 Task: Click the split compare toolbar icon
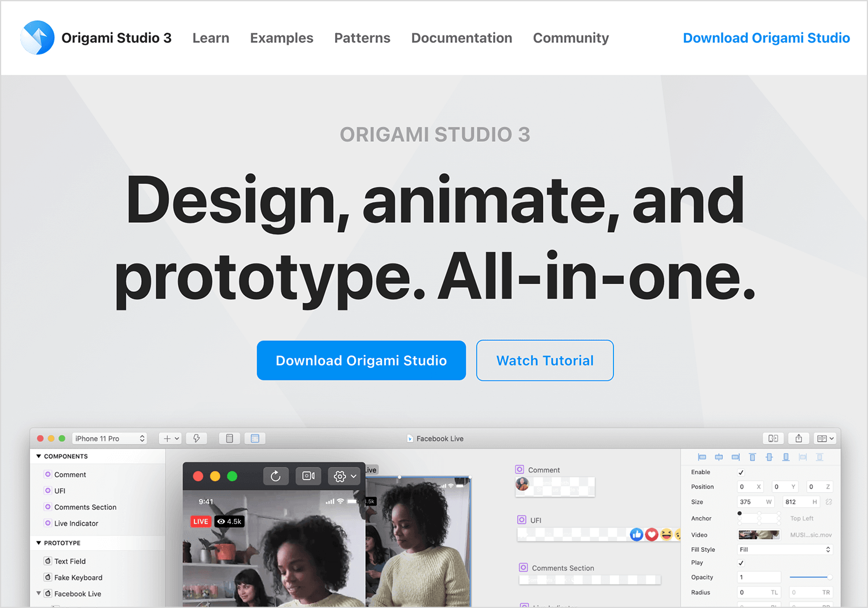773,438
